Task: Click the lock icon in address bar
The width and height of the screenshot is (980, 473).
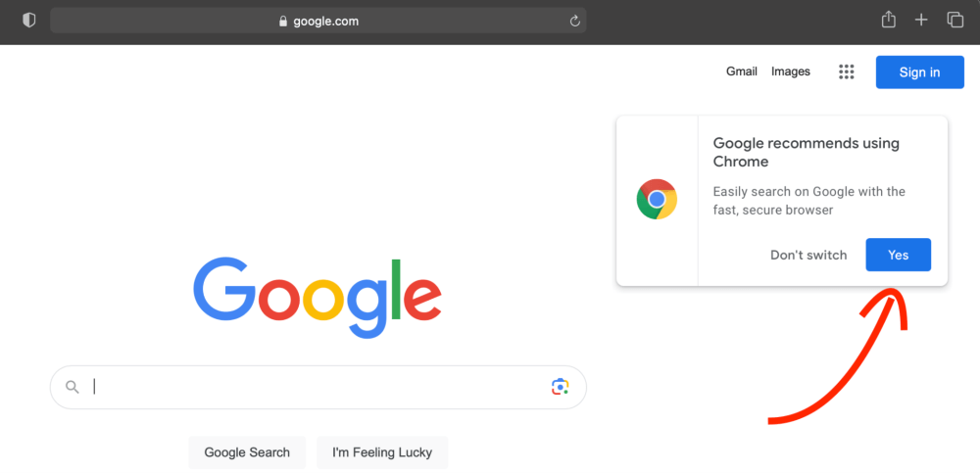Action: [283, 22]
